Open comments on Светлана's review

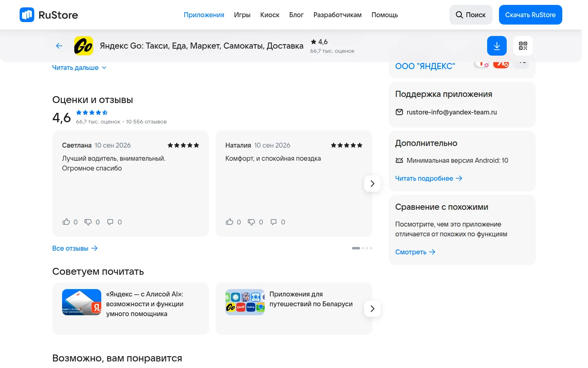110,222
